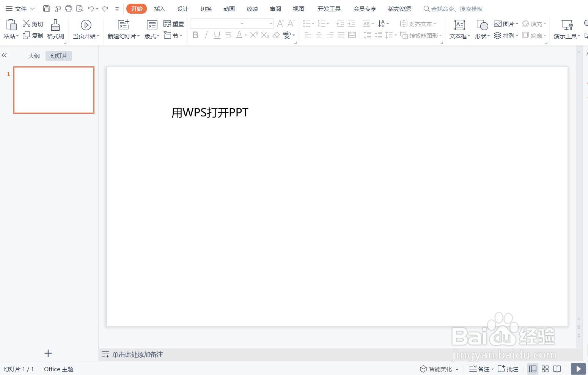
Task: Switch to Insert (插入) tab
Action: (x=159, y=9)
